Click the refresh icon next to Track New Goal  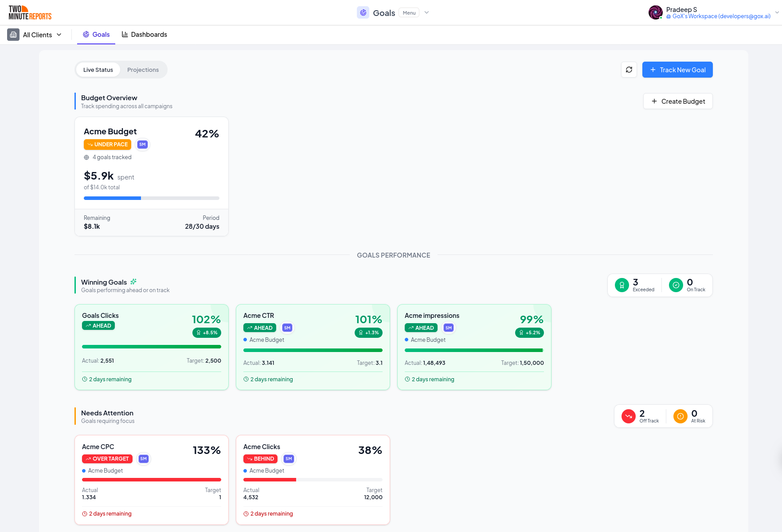[x=629, y=70]
